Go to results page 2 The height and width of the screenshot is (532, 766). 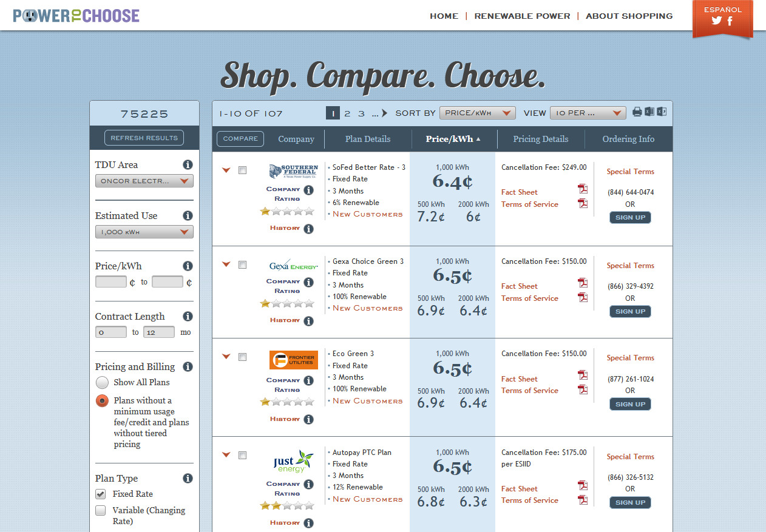click(347, 113)
